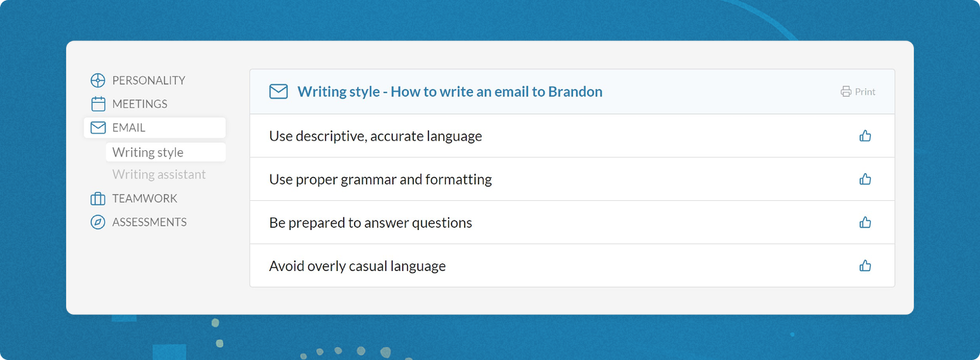Click the "Writing style - How to write an email to Brandon" title

tap(450, 92)
